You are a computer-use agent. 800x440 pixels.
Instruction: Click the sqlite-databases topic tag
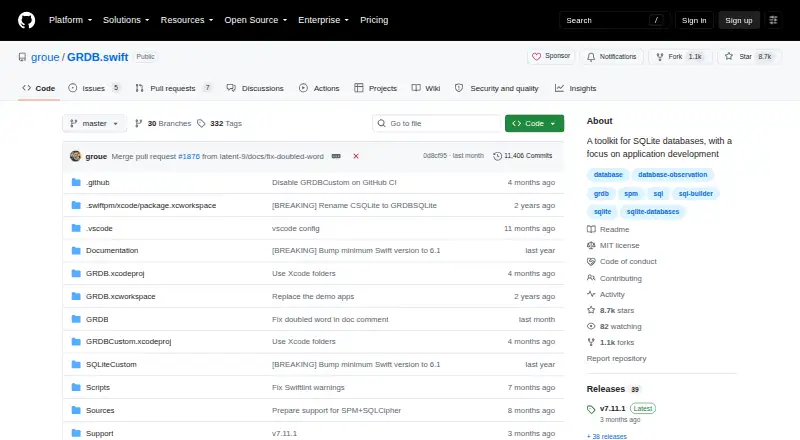pyautogui.click(x=653, y=212)
